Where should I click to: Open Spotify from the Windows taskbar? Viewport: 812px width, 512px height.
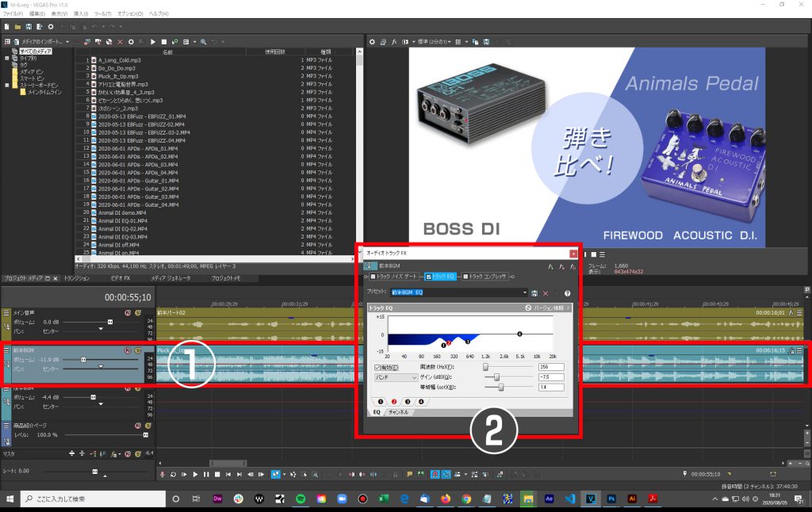coord(301,499)
